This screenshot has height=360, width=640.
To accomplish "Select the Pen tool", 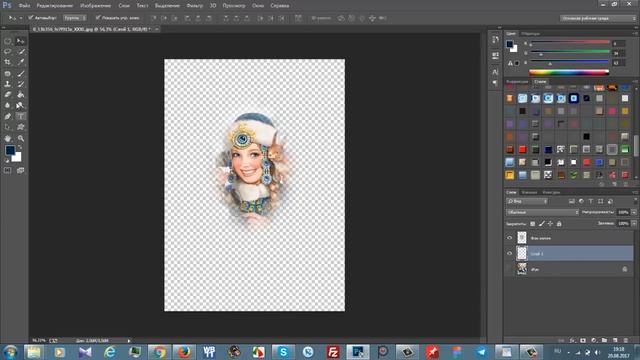I will click(8, 116).
